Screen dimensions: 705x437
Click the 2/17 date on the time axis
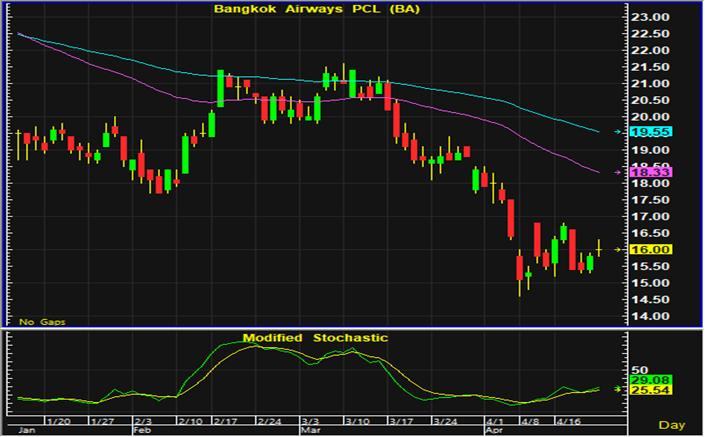tap(226, 421)
